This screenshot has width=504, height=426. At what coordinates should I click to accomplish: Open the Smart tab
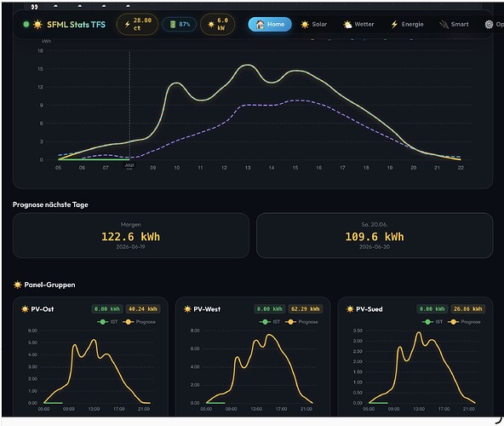(454, 25)
